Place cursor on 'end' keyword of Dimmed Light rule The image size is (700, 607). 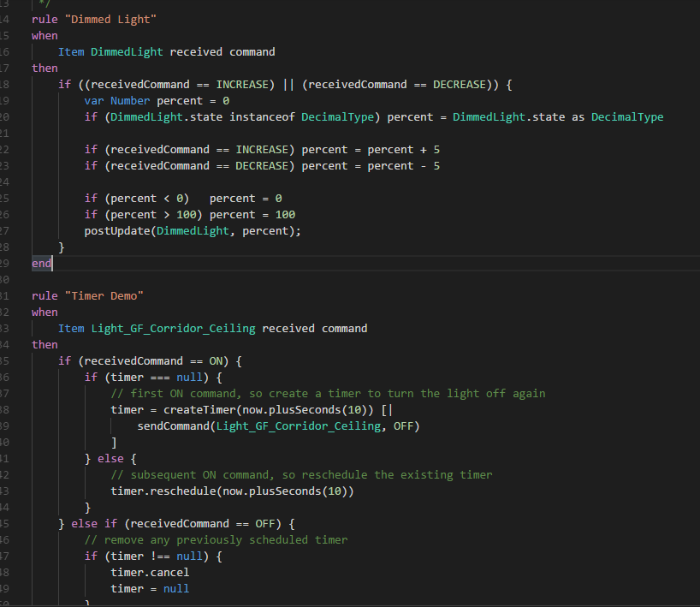pos(42,264)
